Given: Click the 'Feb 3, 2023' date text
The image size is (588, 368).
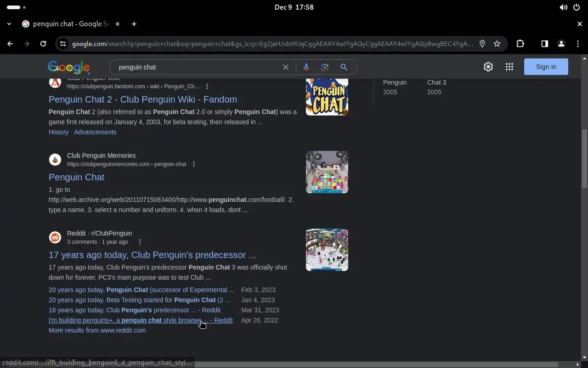Looking at the screenshot, I should (258, 290).
